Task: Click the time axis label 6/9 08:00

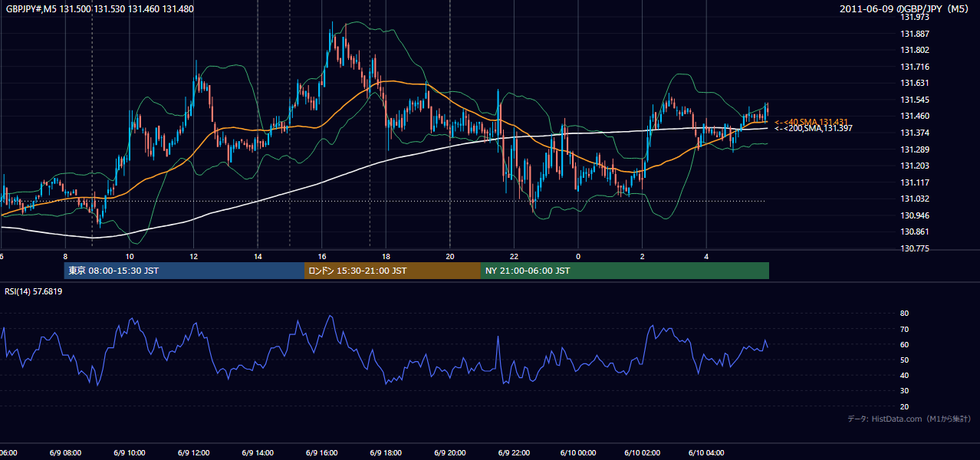Action: coord(64,452)
